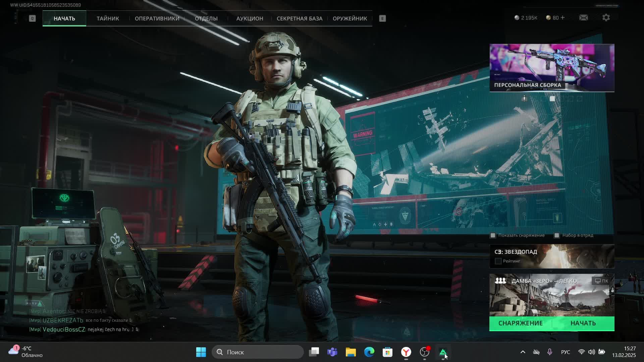Click the info icon below weapon banner
Image resolution: width=644 pixels, height=362 pixels.
pos(524,98)
